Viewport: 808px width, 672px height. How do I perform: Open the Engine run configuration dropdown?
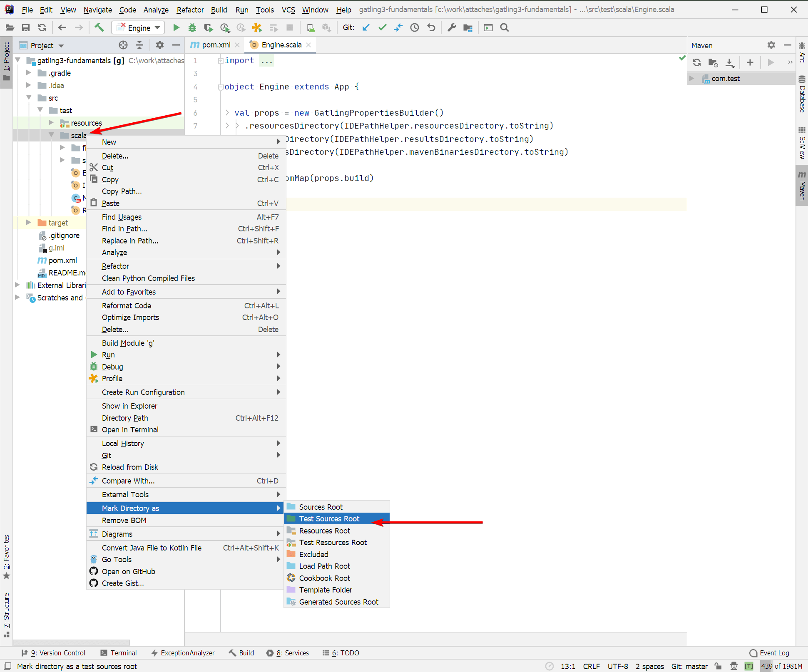[139, 28]
